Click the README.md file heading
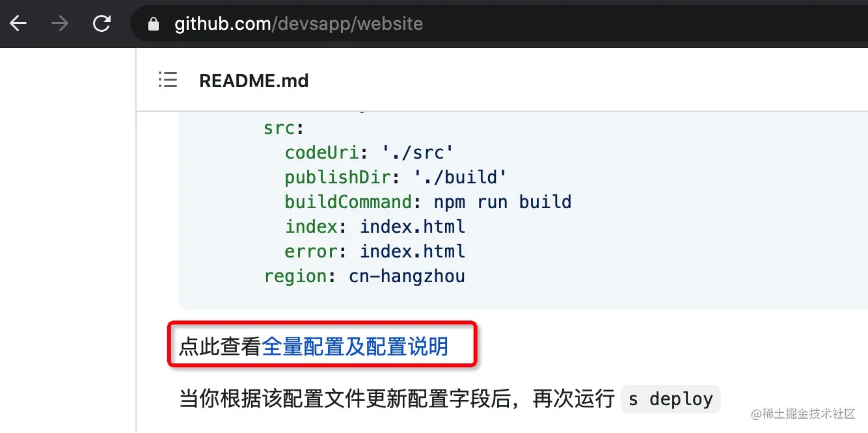Viewport: 868px width, 433px height. pos(254,81)
